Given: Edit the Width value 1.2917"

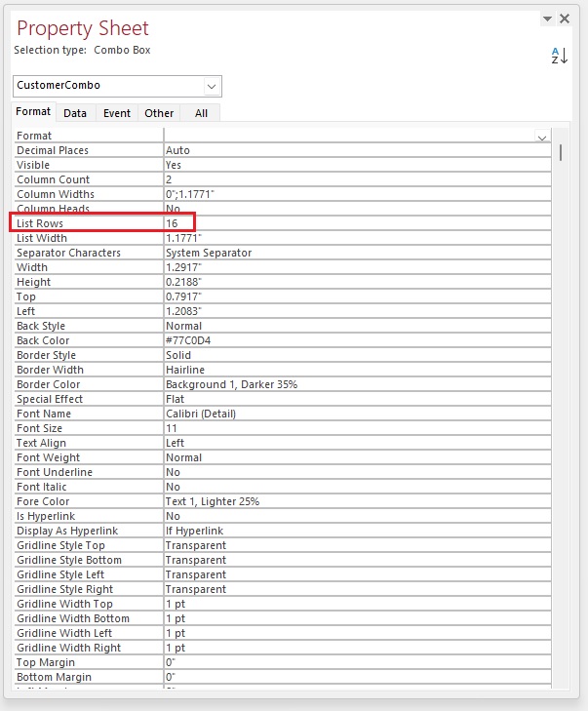Looking at the screenshot, I should click(357, 267).
